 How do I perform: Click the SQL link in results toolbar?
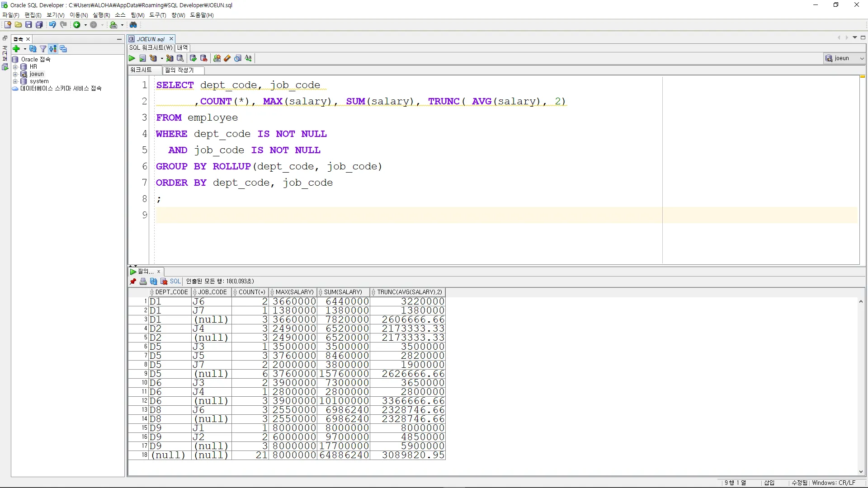coord(175,282)
